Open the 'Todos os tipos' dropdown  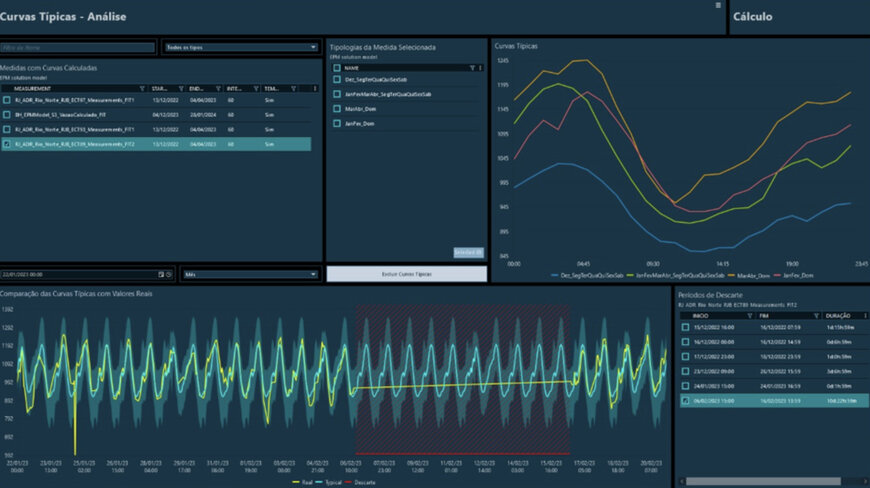tap(241, 48)
